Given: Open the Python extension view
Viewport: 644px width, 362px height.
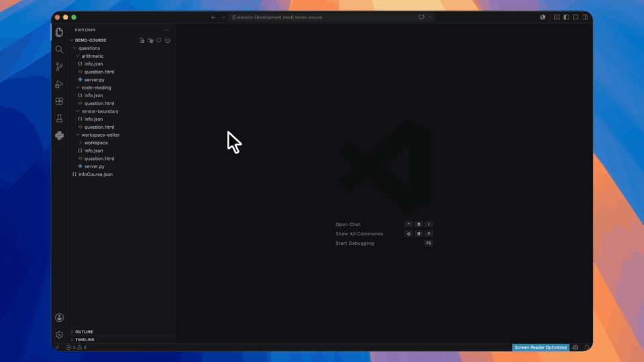Looking at the screenshot, I should pyautogui.click(x=59, y=135).
